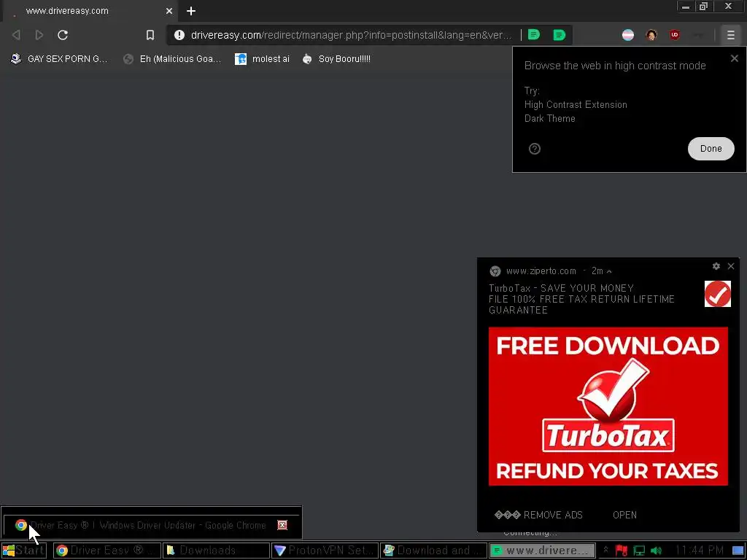Click the show desktop button beside the clock
Image resolution: width=747 pixels, height=560 pixels.
click(738, 551)
